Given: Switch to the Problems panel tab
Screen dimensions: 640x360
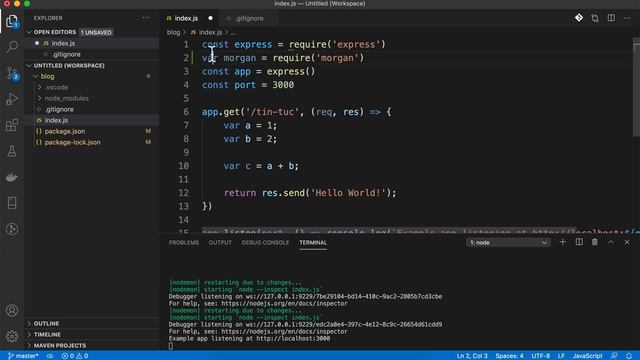Looking at the screenshot, I should tap(184, 242).
